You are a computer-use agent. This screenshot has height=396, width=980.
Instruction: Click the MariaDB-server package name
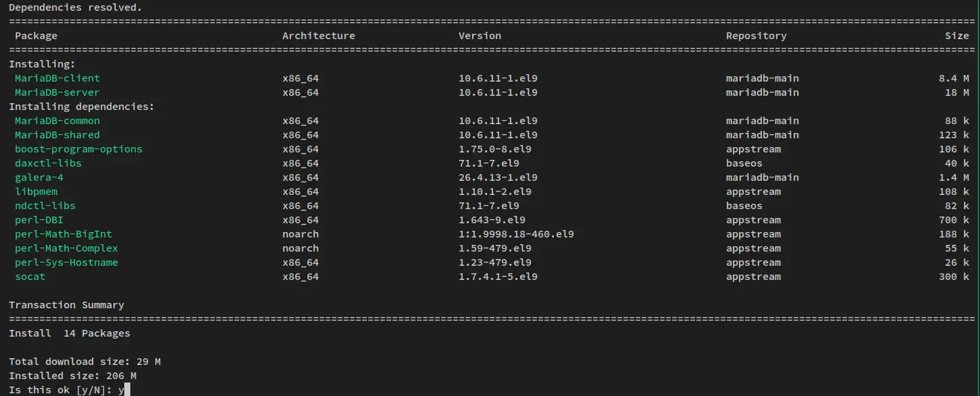coord(57,92)
